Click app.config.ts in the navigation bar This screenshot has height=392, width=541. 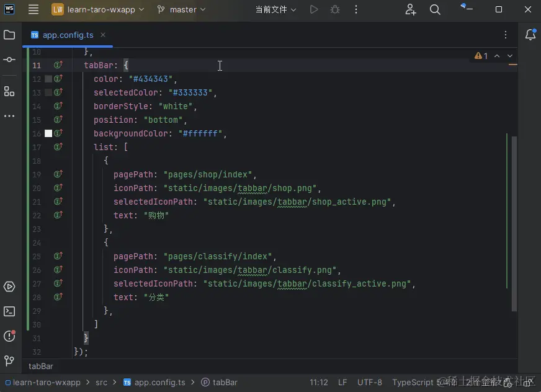coord(155,382)
